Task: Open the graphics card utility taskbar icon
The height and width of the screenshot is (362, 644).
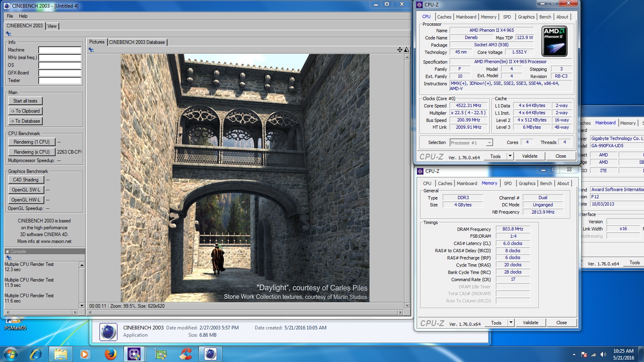Action: (161, 354)
